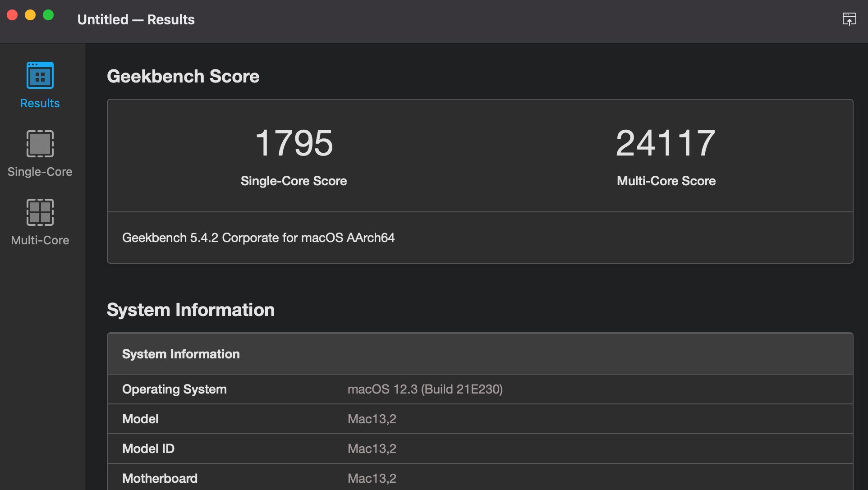The height and width of the screenshot is (490, 868).
Task: Click the Mac13,2 value in Model row
Action: point(372,419)
